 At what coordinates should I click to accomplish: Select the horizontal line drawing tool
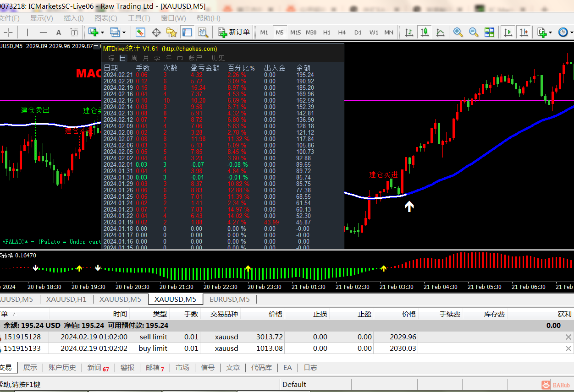coord(43,32)
